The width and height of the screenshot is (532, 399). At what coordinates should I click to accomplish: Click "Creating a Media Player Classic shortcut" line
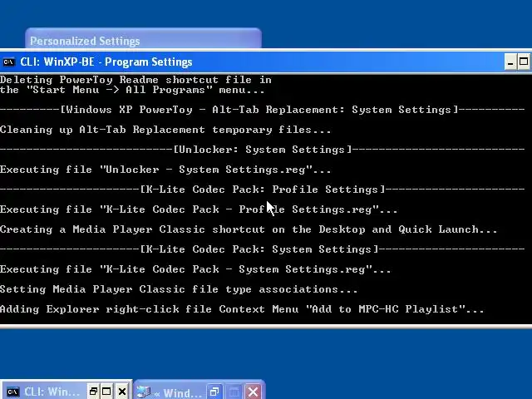(x=249, y=229)
